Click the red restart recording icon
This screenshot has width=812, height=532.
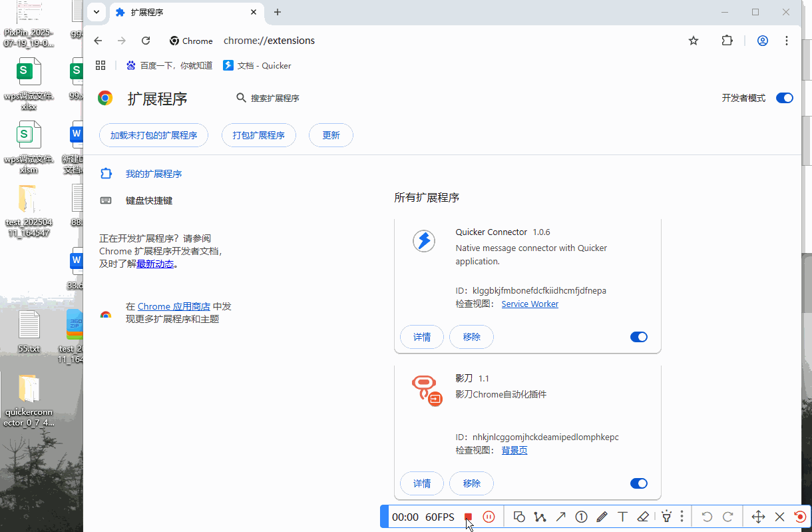(x=800, y=517)
